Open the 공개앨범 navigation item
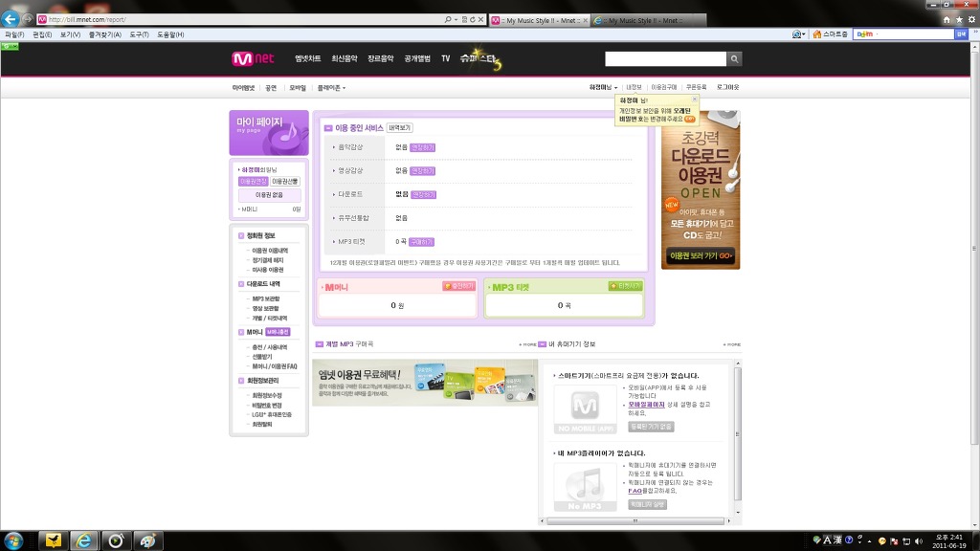This screenshot has height=551, width=980. tap(417, 58)
